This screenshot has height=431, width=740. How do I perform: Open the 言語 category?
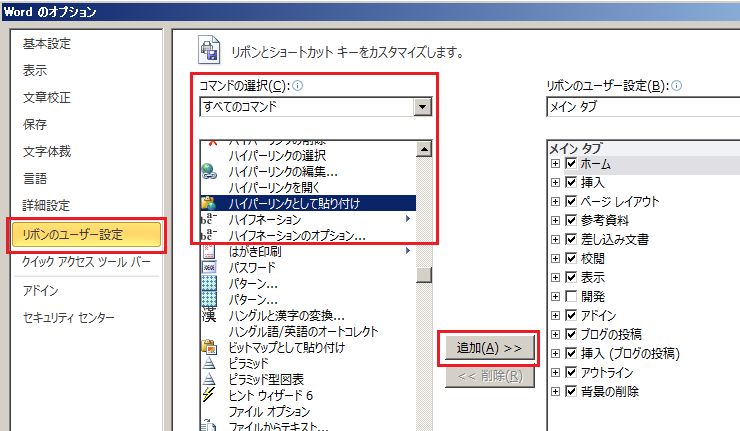point(35,178)
